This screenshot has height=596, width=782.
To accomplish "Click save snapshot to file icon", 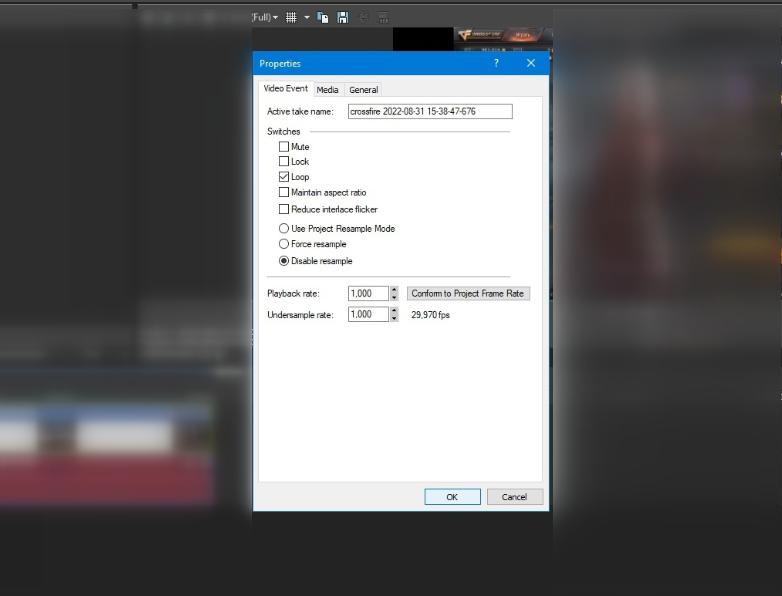I will 343,17.
